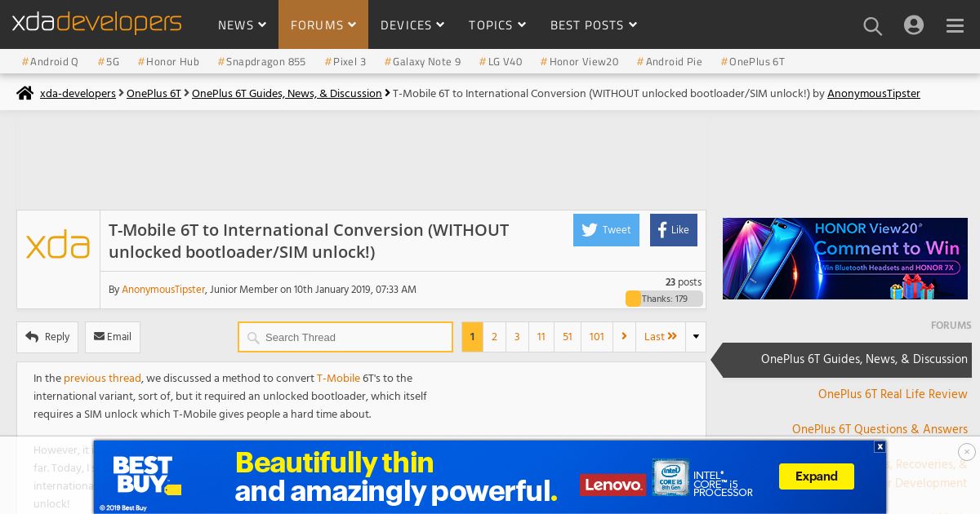This screenshot has width=980, height=514.
Task: Go to page 51 of thread
Action: click(x=568, y=337)
